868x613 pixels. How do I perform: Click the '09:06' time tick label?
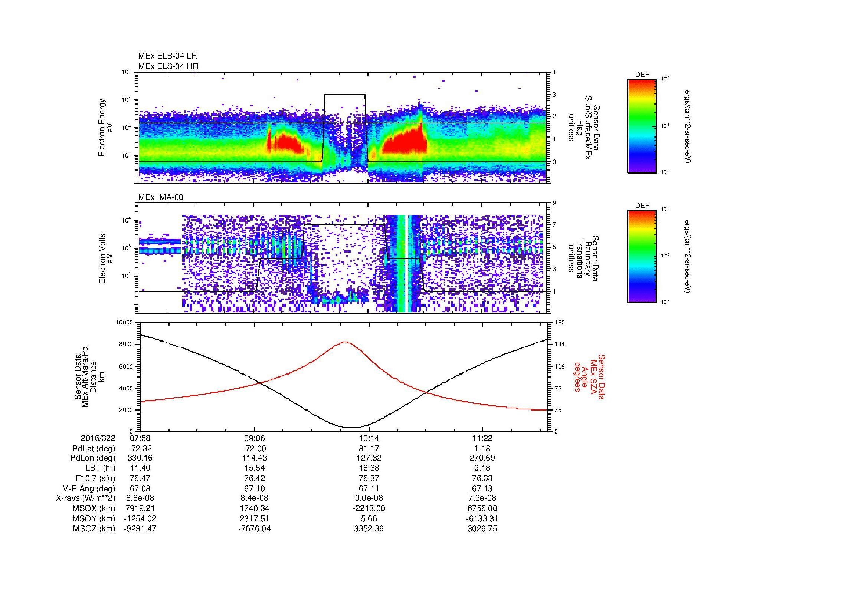pyautogui.click(x=255, y=438)
